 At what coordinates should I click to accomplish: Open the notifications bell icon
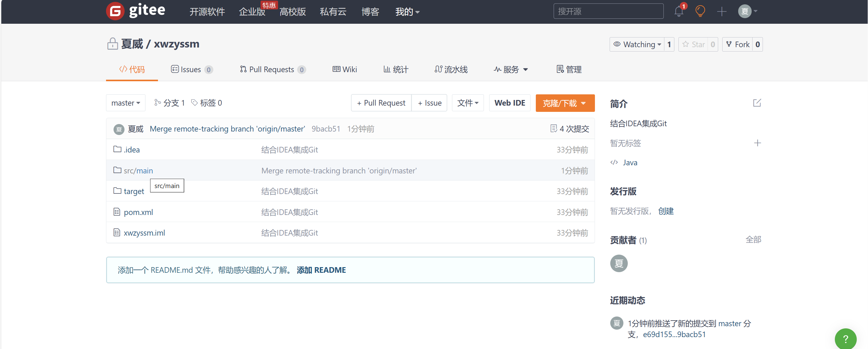(678, 12)
